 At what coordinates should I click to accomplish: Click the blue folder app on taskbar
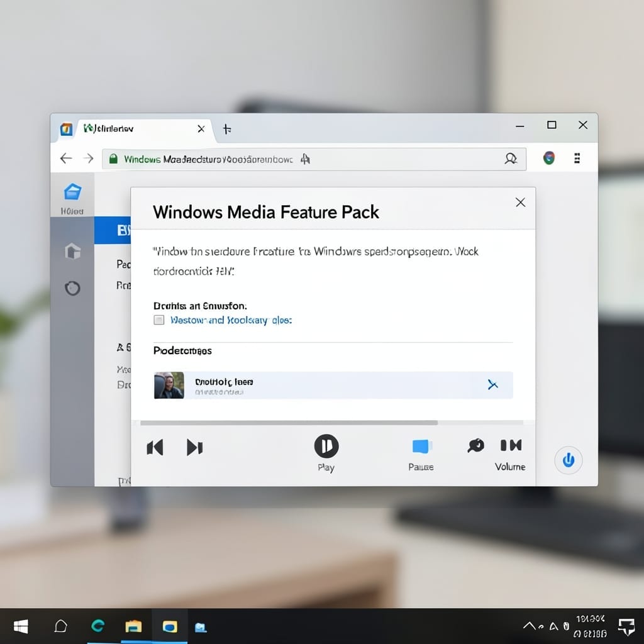point(201,627)
